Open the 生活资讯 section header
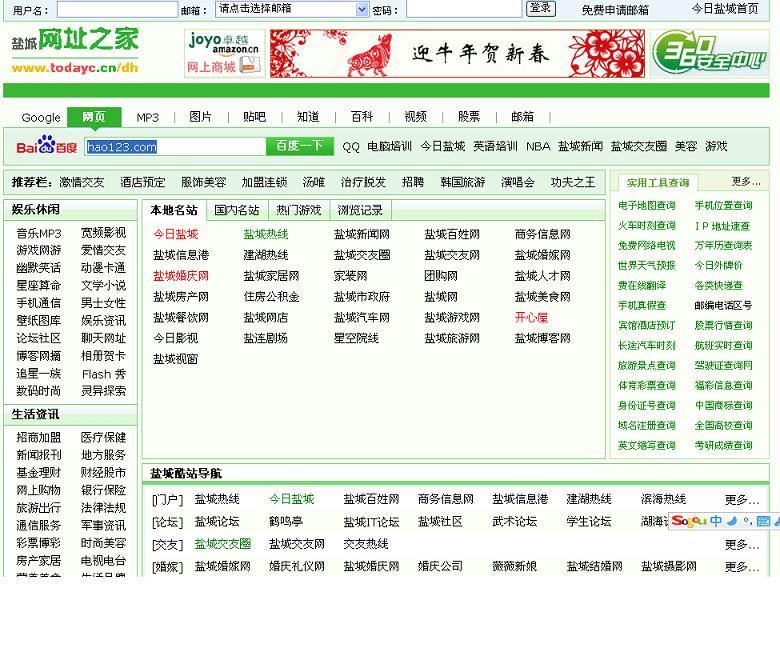 [x=35, y=414]
